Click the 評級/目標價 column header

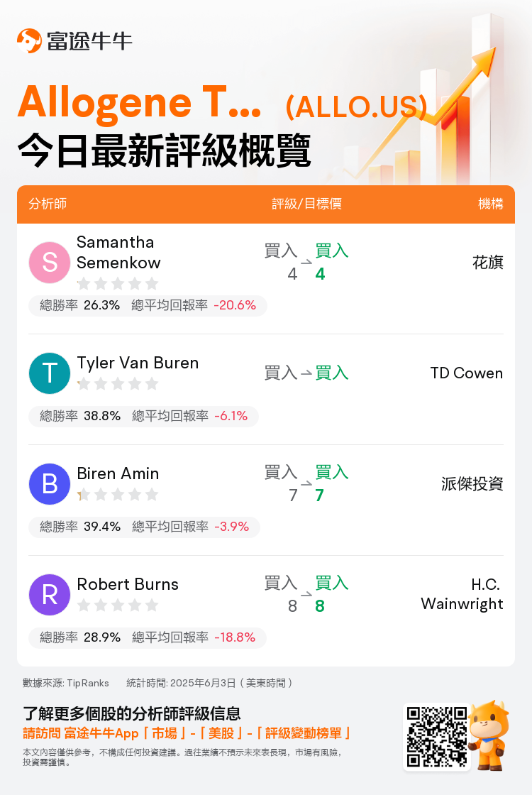tap(306, 204)
